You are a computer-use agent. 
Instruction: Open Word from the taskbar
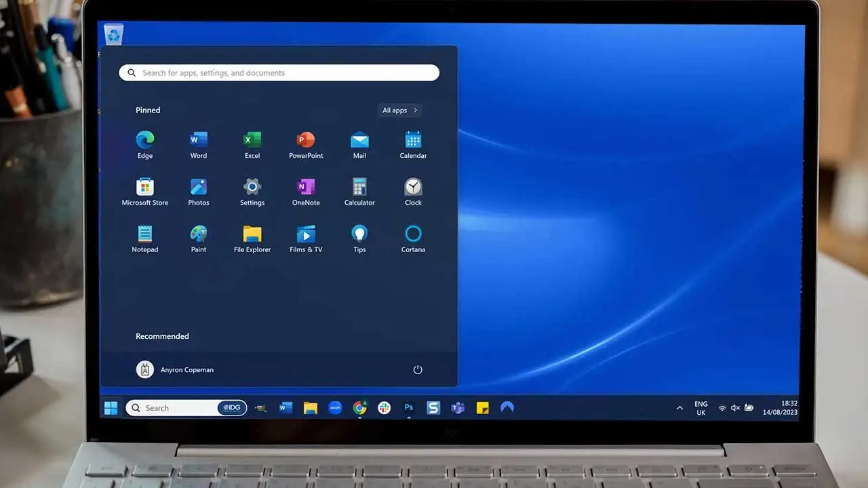tap(285, 407)
